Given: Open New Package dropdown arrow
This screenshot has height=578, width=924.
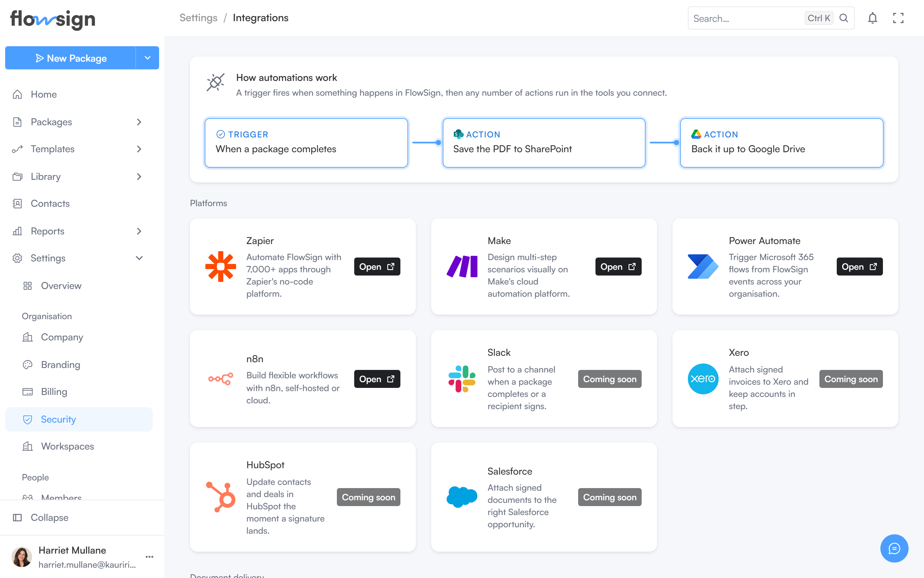Looking at the screenshot, I should click(147, 58).
